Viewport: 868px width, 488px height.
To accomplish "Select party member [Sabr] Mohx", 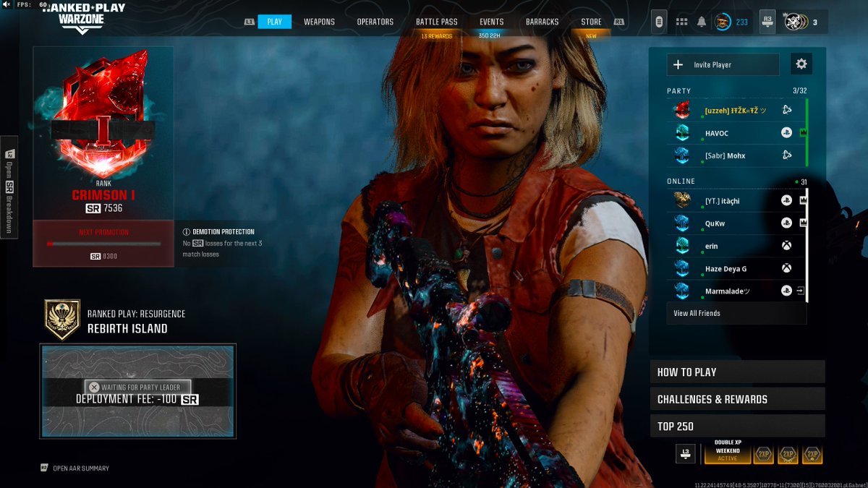I will point(735,155).
